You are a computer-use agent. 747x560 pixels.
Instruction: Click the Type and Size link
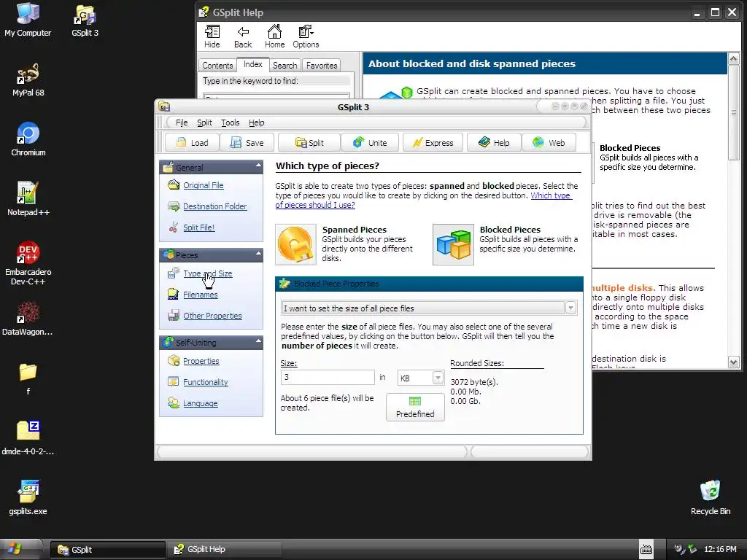(x=208, y=273)
